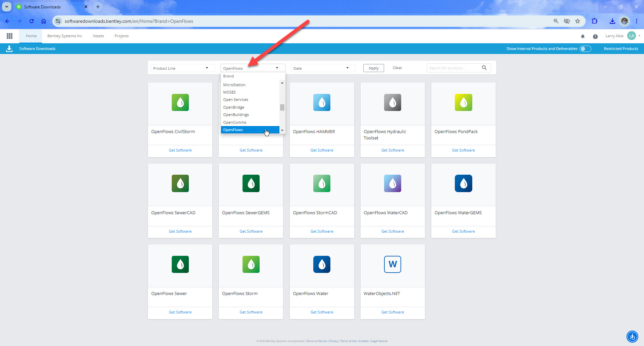Get Software for OpenFlows SewerGEMS
This screenshot has width=644, height=346.
point(251,231)
